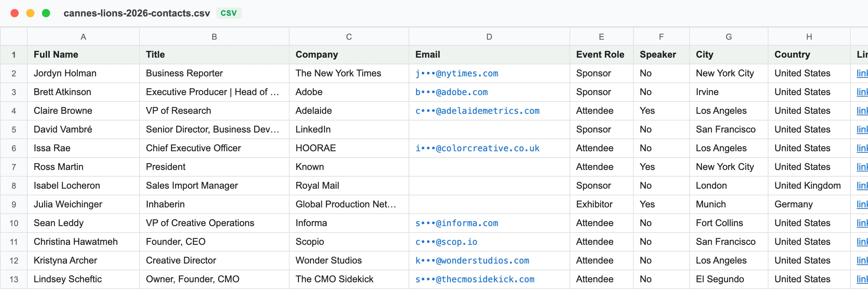Click the Royal Mail company cell

tap(349, 186)
